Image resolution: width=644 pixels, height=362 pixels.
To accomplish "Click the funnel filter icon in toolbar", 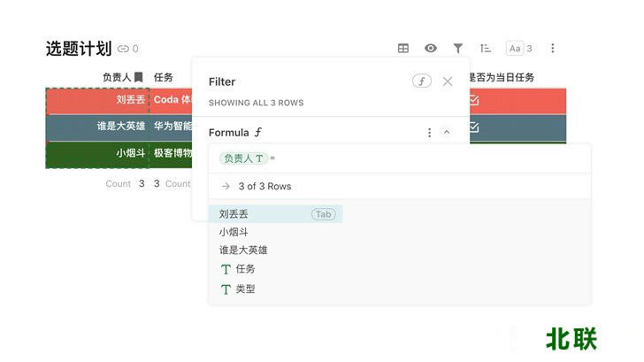I will coord(458,49).
